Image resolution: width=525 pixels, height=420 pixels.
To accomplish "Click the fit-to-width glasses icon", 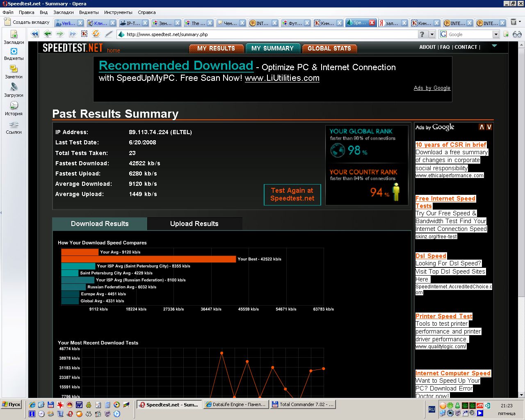I will click(x=517, y=34).
